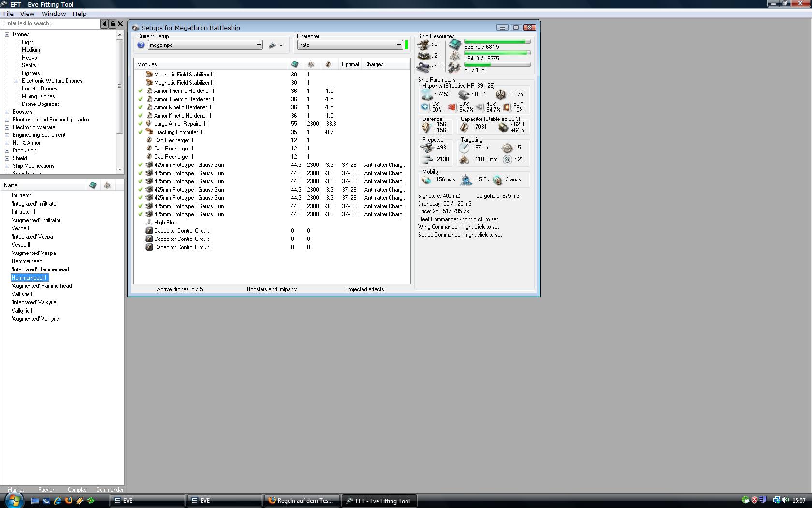
Task: Click the blue help icon beside Current Setup
Action: tap(141, 45)
